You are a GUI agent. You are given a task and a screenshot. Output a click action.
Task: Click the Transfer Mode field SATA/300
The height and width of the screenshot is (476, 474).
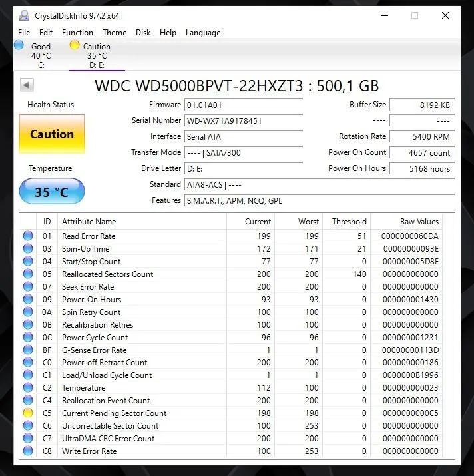[243, 152]
